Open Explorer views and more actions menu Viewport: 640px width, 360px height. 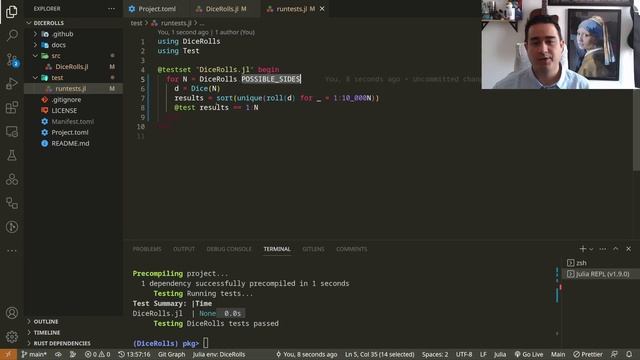click(111, 9)
